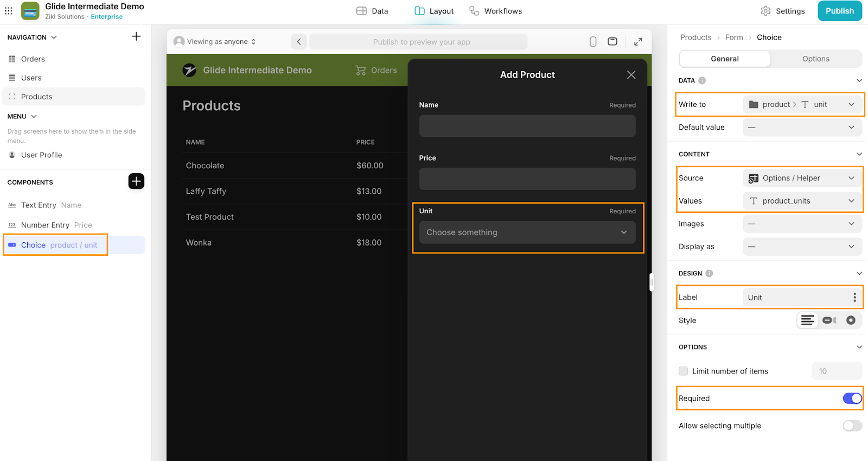The image size is (868, 461).
Task: Select the chips style icon
Action: 829,320
